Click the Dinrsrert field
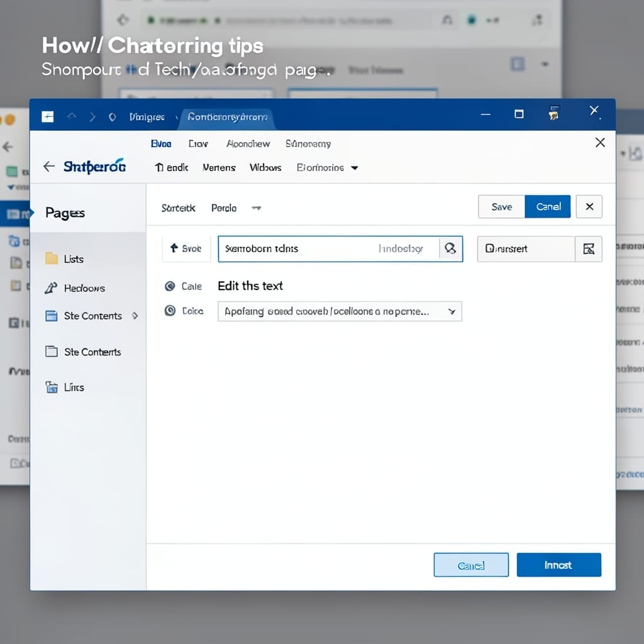This screenshot has height=644, width=644. (526, 248)
